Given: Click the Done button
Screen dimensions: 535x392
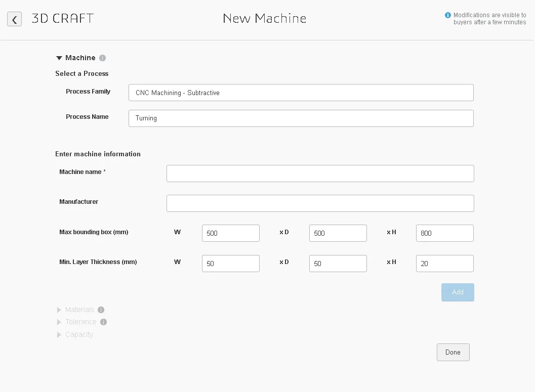Looking at the screenshot, I should (x=452, y=352).
